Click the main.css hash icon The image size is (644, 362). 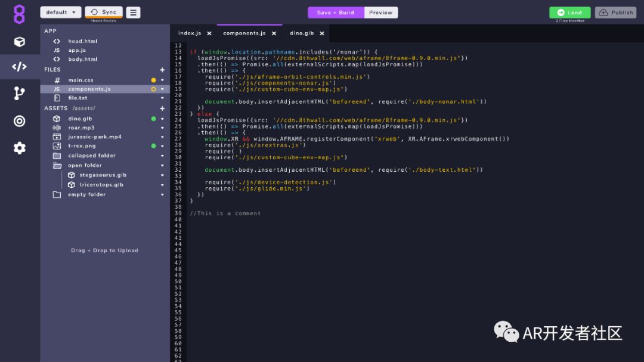[57, 80]
